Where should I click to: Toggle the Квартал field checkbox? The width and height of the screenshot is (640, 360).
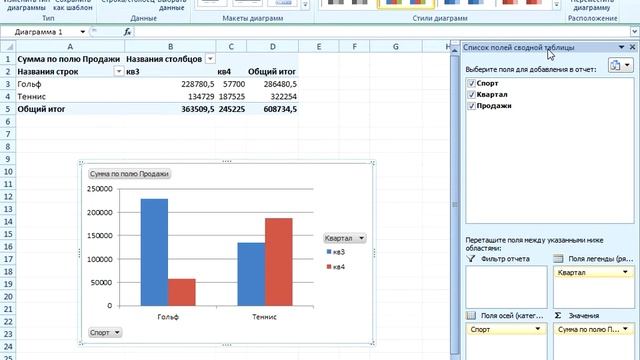(x=471, y=95)
